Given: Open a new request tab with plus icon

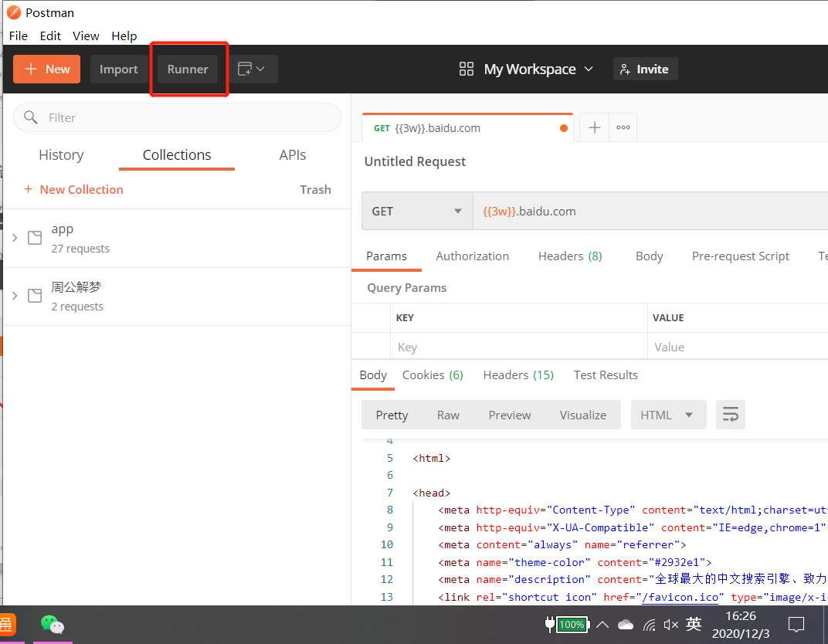Looking at the screenshot, I should 595,127.
